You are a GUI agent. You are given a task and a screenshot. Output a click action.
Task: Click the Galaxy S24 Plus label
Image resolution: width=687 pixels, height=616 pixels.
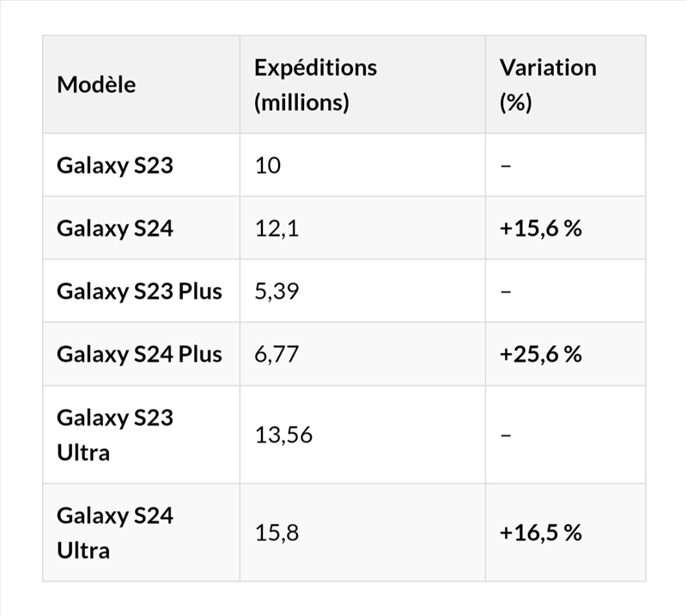[x=139, y=354]
